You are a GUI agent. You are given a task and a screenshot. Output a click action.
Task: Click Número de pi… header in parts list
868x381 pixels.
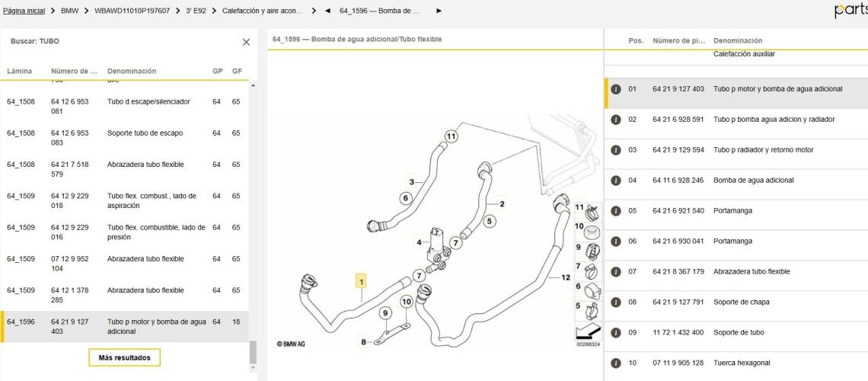coord(679,41)
